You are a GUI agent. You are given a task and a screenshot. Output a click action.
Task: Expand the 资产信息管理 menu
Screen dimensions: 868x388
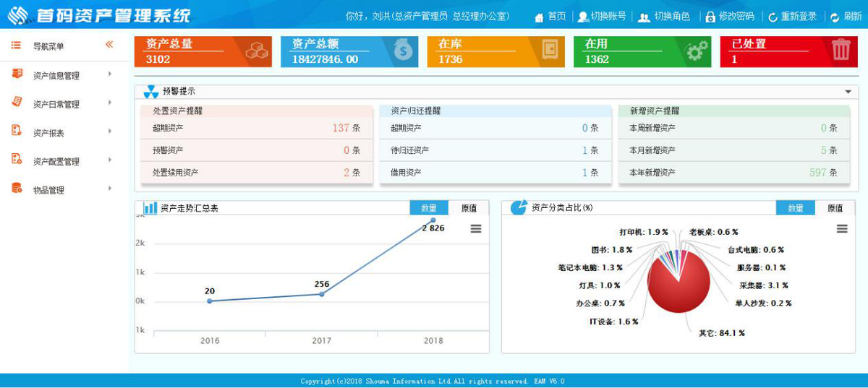click(110, 74)
